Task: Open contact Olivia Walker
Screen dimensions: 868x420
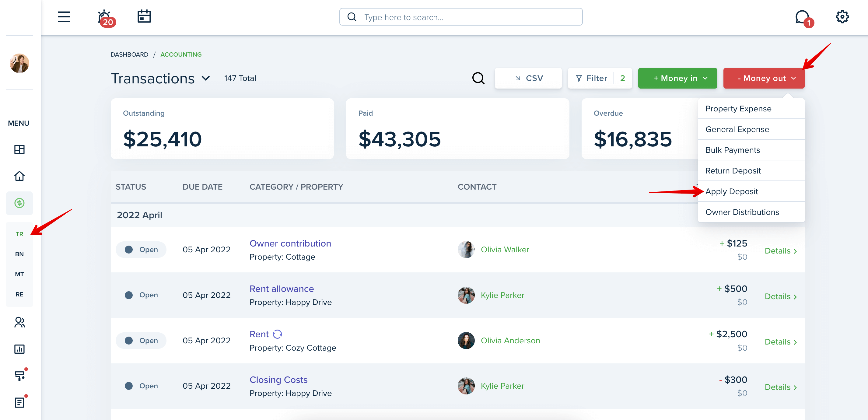Action: click(x=505, y=250)
